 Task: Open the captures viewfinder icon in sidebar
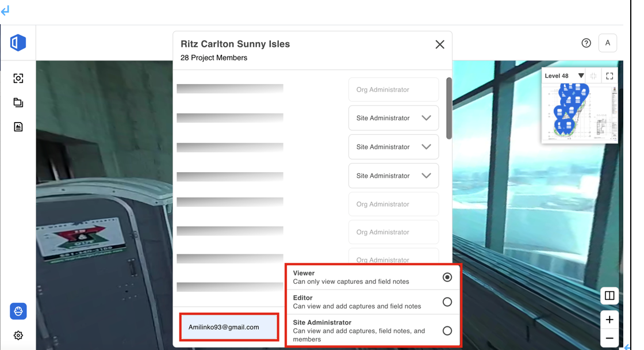click(18, 78)
